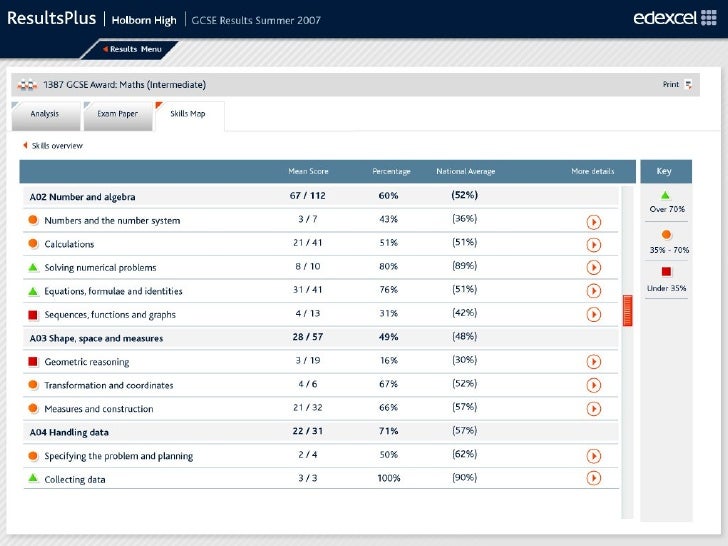Open the Results Menu
This screenshot has height=546, width=728.
pyautogui.click(x=133, y=49)
